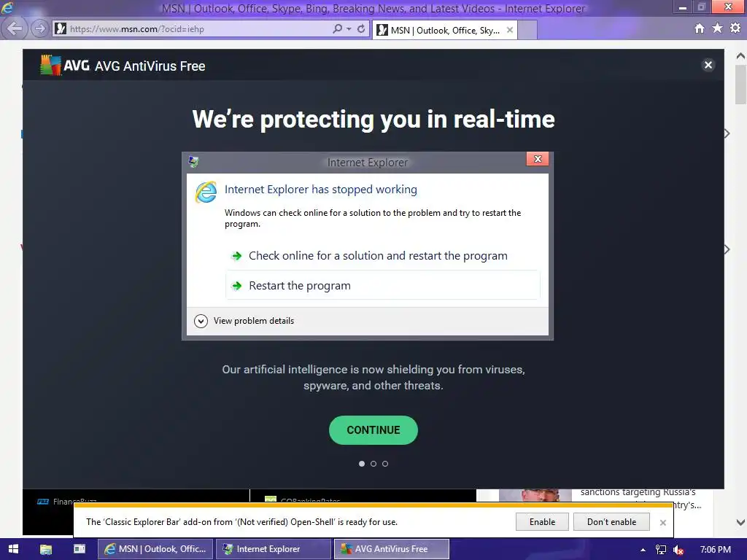This screenshot has width=747, height=560.
Task: Click the browser Forward arrow button
Action: coord(40,28)
